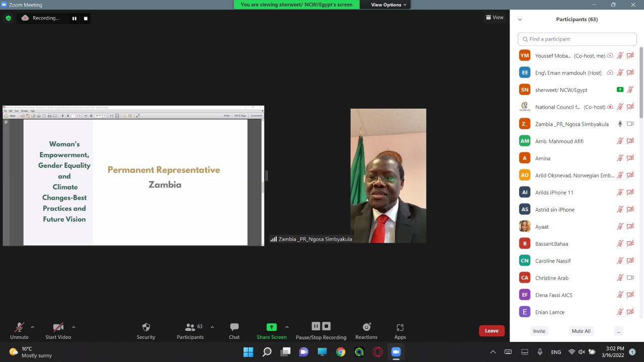Screen dimensions: 644x362
Task: Expand audio options arrow beside Unmute
Action: point(33,327)
